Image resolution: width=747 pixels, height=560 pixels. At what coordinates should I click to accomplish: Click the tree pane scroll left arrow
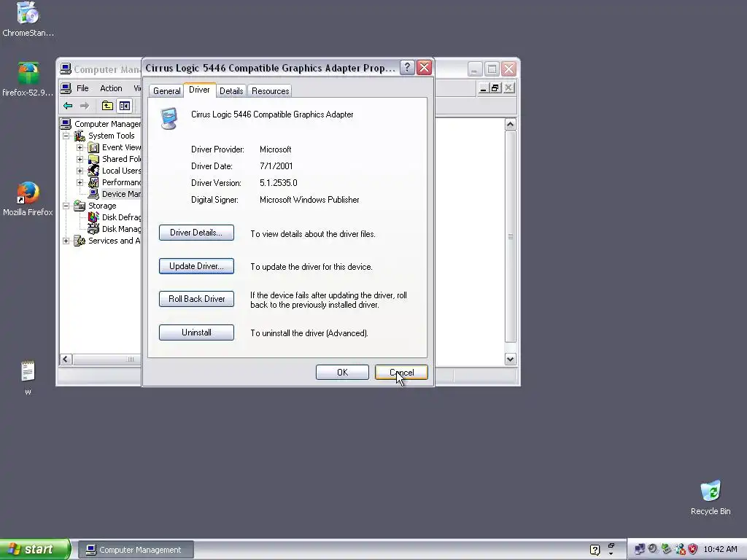click(66, 359)
